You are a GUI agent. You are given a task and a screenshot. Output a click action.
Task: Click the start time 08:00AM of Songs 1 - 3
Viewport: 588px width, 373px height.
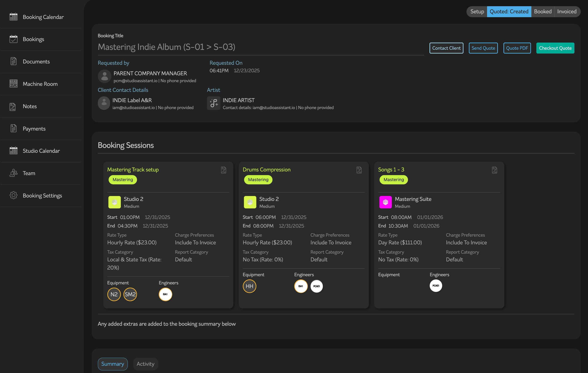coord(401,217)
